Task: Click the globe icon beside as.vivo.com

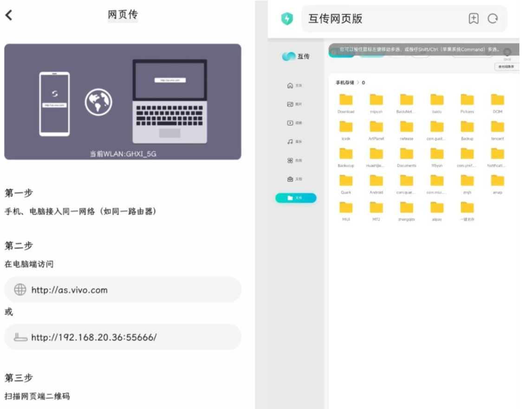Action: 20,290
